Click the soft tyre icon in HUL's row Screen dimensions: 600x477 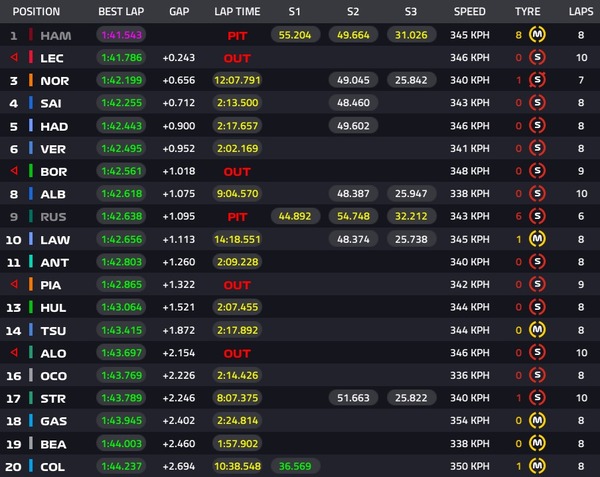[x=537, y=307]
